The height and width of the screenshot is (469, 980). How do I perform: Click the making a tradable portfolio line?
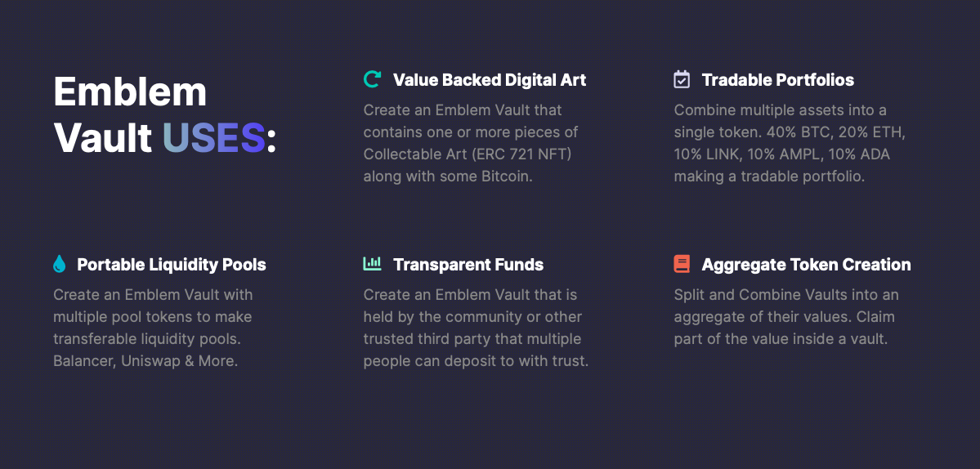click(x=769, y=176)
